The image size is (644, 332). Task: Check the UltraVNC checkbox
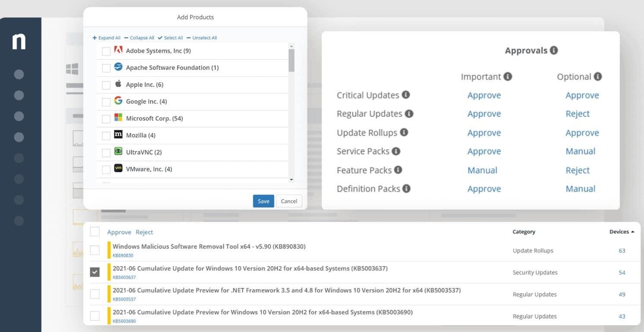pos(106,153)
